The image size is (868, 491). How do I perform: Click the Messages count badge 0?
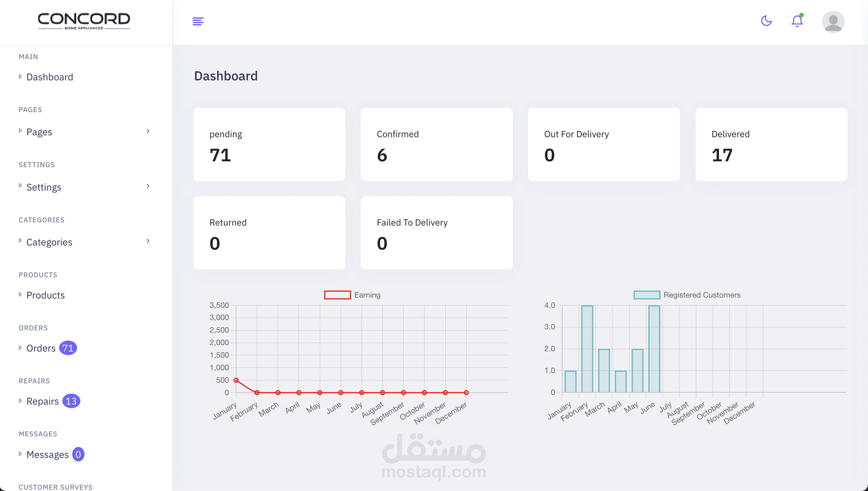pos(78,454)
